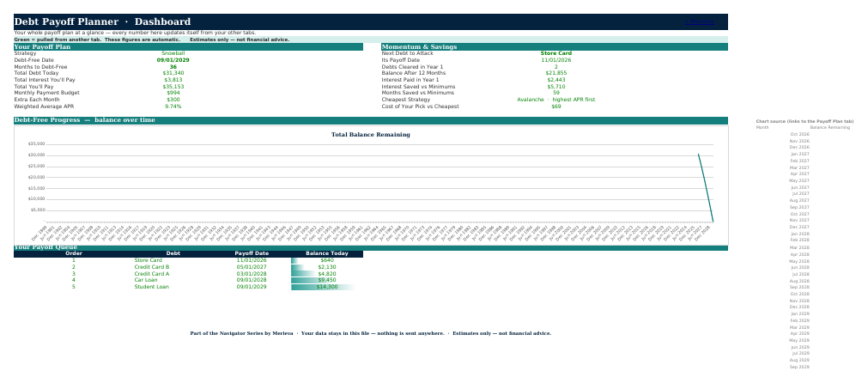Select the Chart source heading on the right
Screen dimensions: 868x383
pos(804,121)
